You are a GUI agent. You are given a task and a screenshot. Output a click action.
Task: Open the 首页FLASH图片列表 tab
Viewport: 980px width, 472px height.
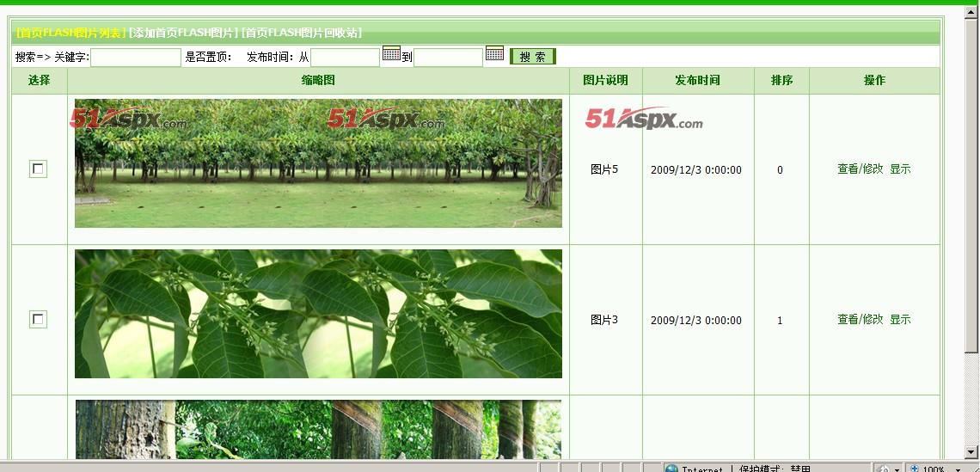click(70, 33)
